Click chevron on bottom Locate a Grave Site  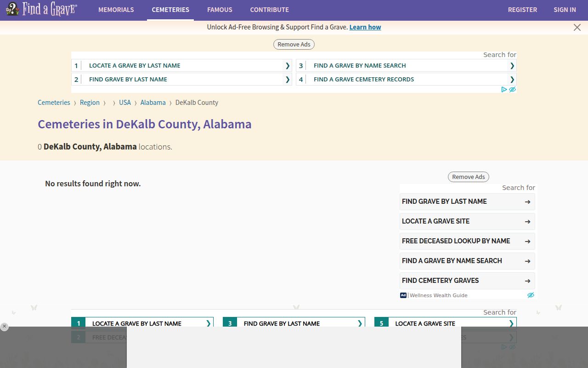511,323
